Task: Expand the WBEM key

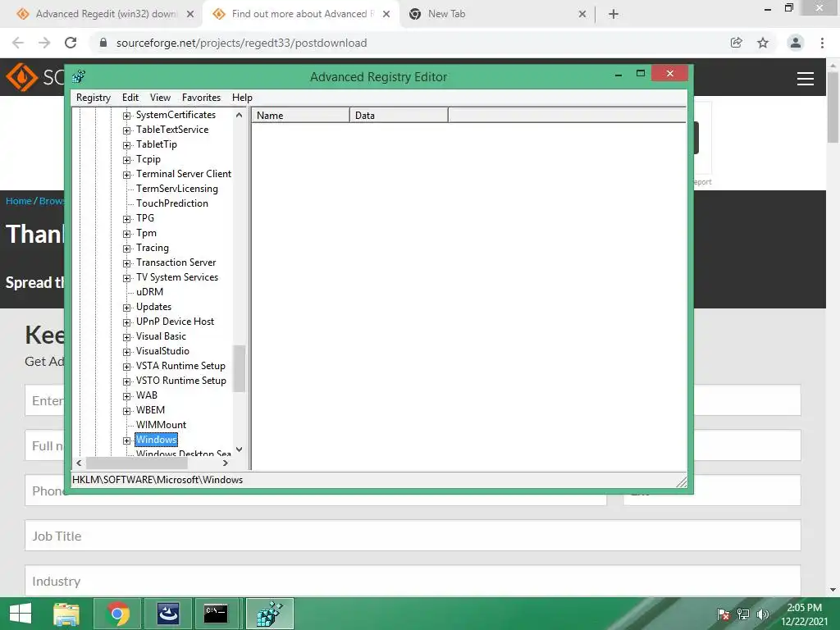Action: point(126,411)
